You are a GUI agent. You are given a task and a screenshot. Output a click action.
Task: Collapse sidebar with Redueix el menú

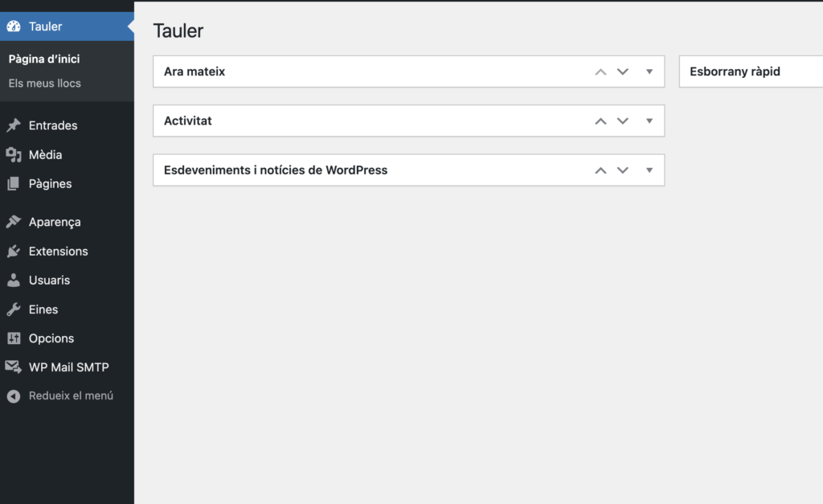click(70, 395)
